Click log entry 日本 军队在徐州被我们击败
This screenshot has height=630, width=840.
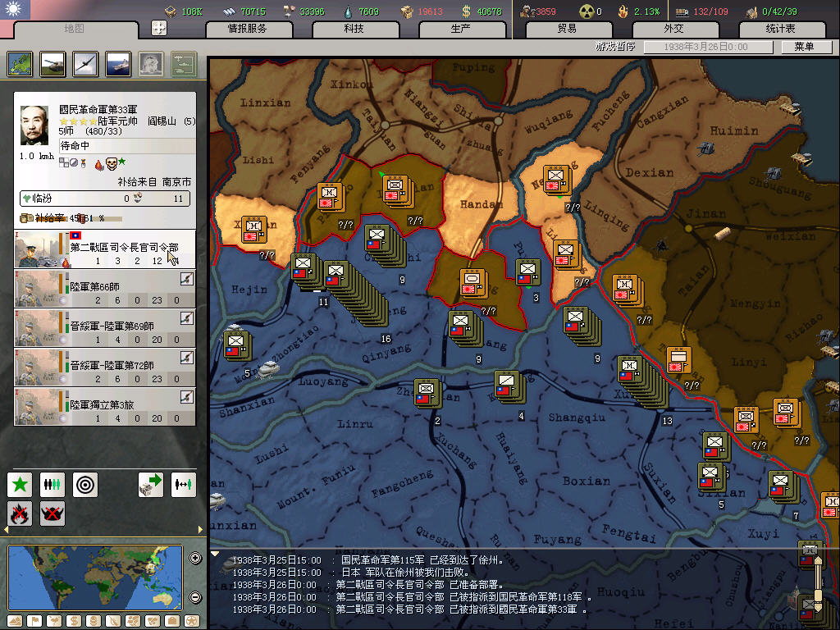(351, 573)
